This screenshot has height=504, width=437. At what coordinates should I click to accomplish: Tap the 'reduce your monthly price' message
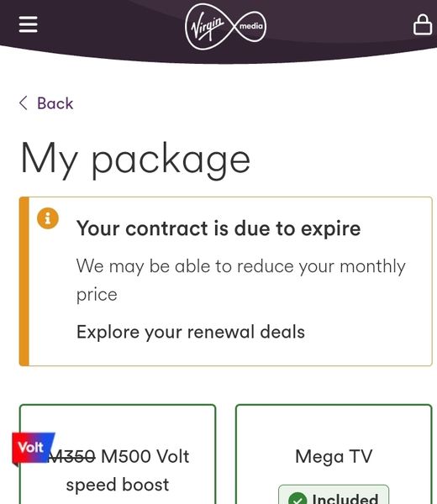point(240,280)
